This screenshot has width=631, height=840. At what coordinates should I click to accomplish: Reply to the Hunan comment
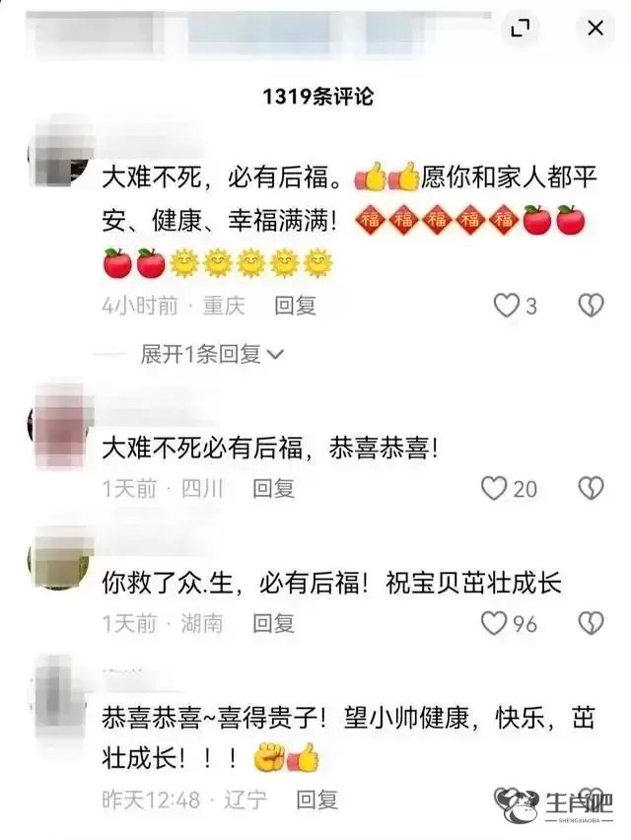[274, 623]
